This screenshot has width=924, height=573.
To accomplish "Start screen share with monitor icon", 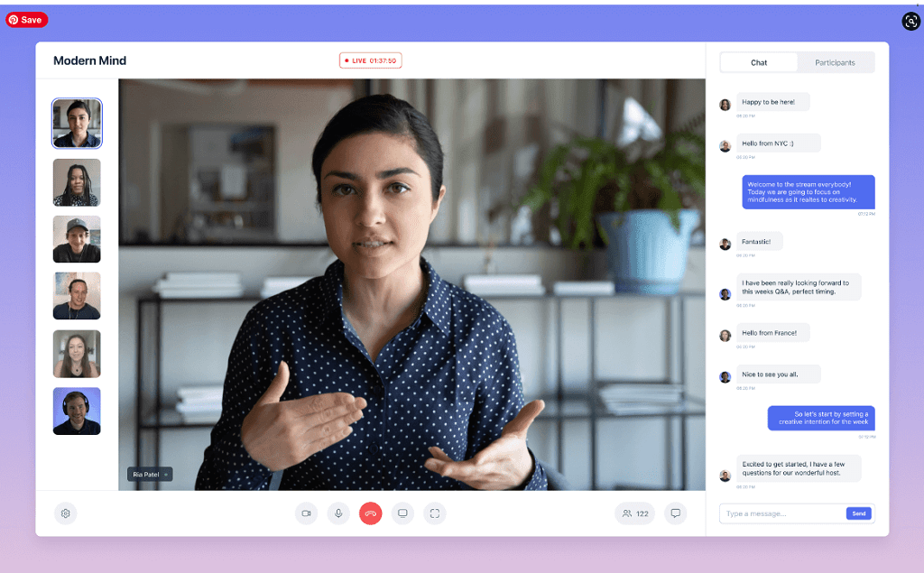I will tap(402, 513).
